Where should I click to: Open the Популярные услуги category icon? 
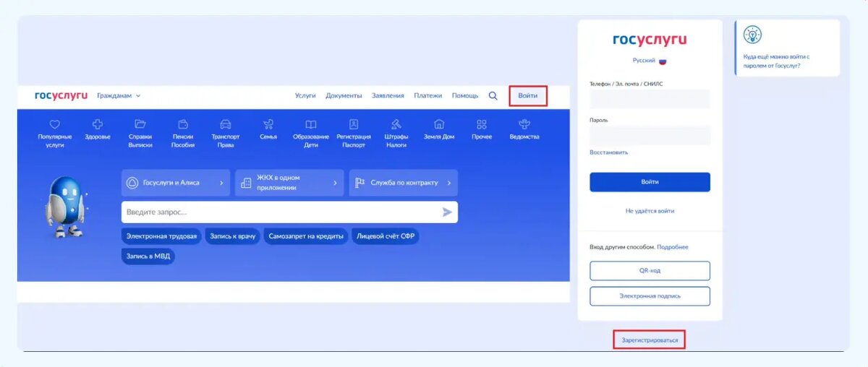pos(54,124)
